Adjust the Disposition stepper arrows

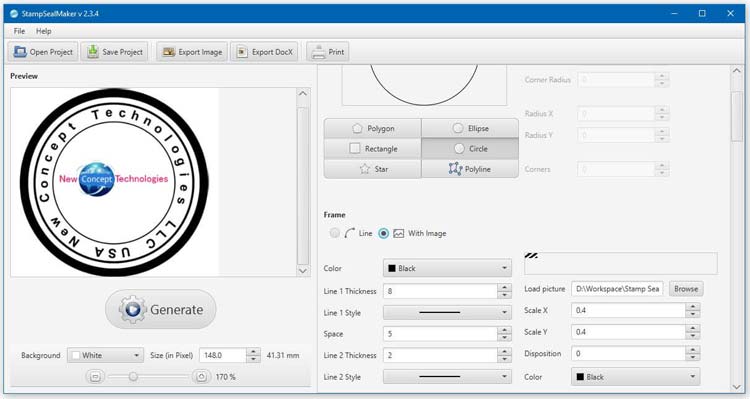[x=692, y=354]
